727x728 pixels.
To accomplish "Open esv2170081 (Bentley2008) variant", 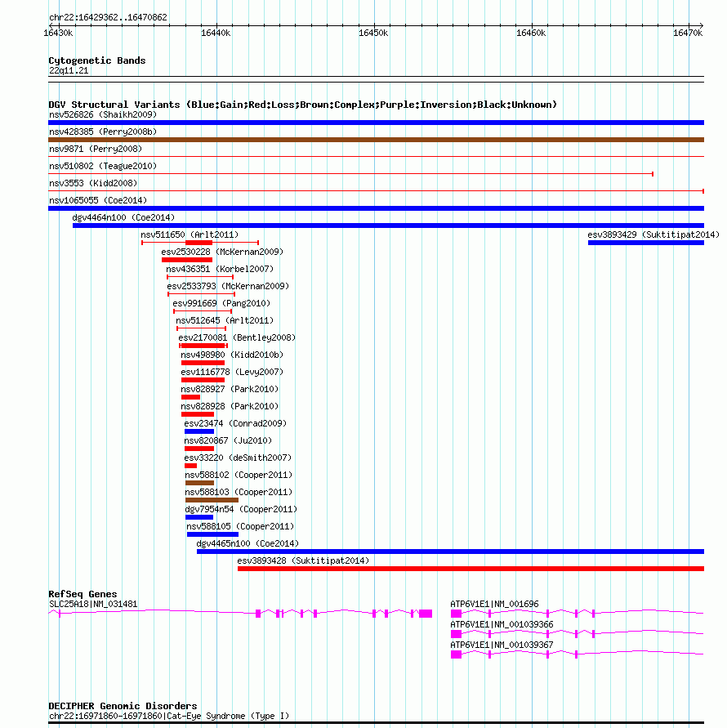I will click(x=237, y=338).
